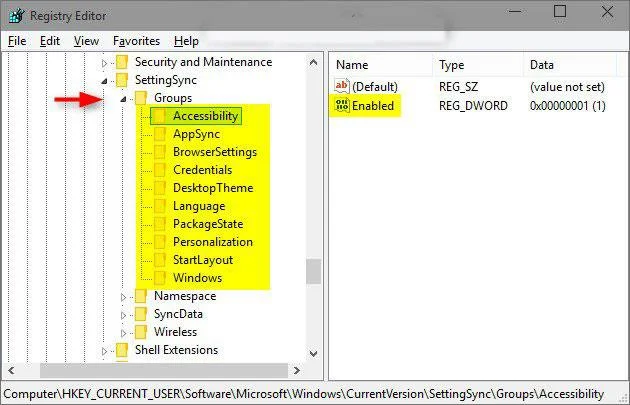Click the Namespace folder icon

(x=141, y=296)
